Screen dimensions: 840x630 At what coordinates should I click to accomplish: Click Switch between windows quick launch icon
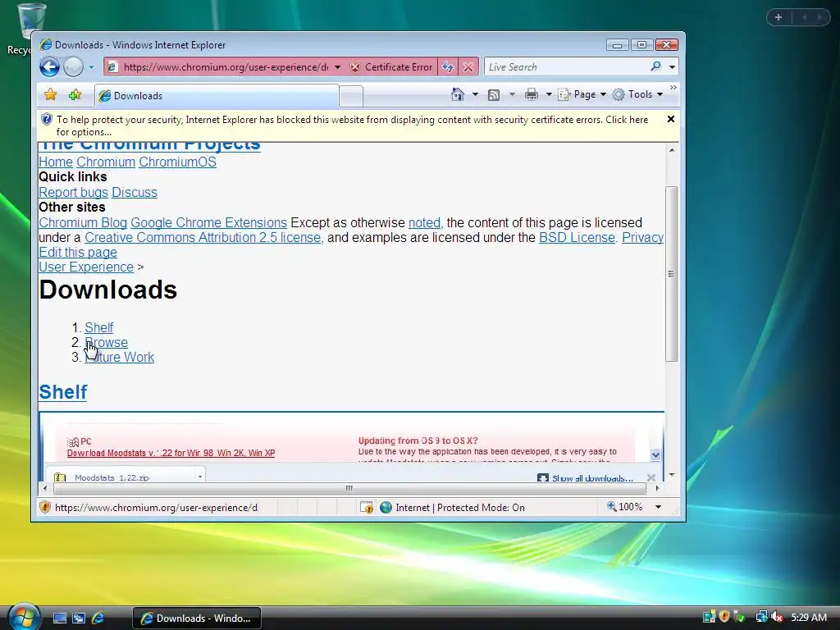(79, 618)
